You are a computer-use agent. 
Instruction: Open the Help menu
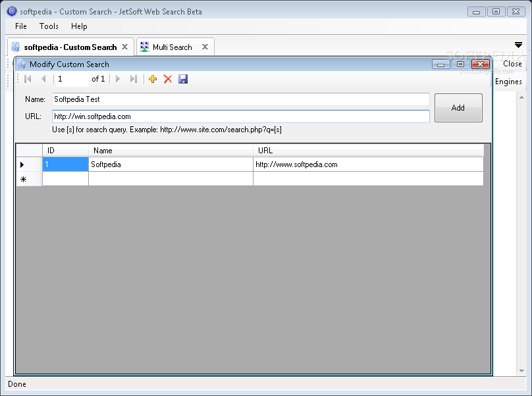click(79, 26)
